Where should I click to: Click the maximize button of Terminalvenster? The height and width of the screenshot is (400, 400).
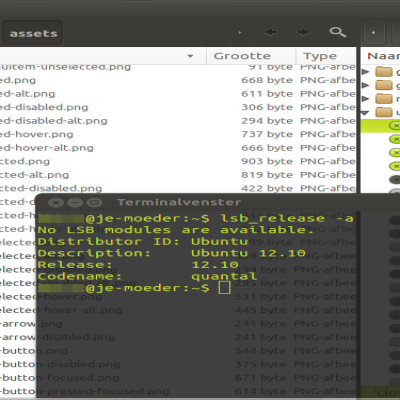[x=94, y=202]
